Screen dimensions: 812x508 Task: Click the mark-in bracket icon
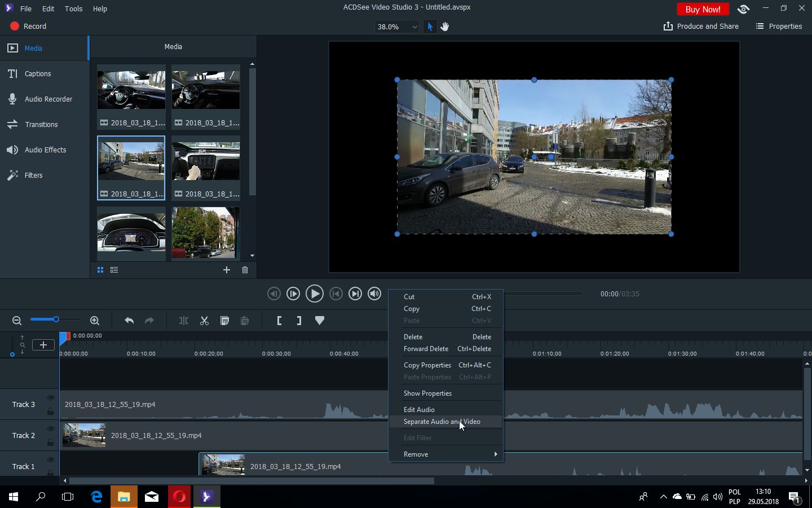point(279,321)
